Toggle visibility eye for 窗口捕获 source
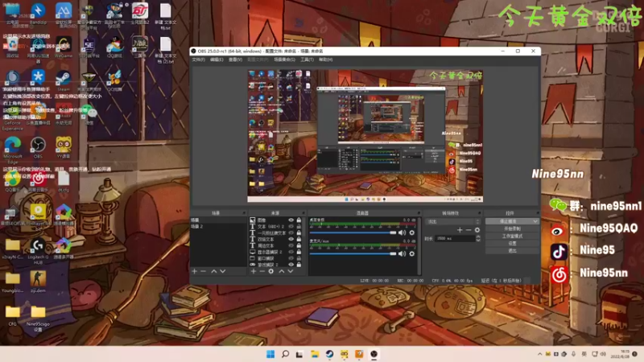The width and height of the screenshot is (644, 362). pos(291,258)
